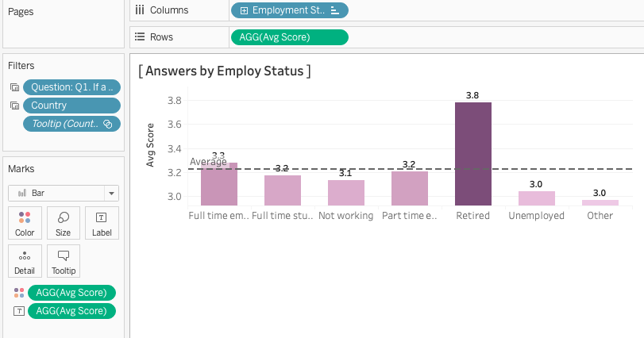Open the Label marks card

(x=102, y=223)
